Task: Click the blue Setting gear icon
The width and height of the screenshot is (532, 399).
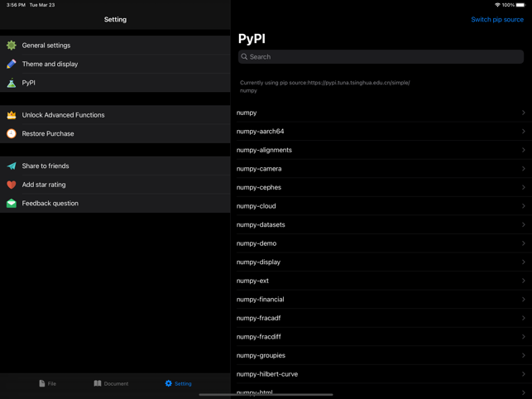Action: pos(168,383)
